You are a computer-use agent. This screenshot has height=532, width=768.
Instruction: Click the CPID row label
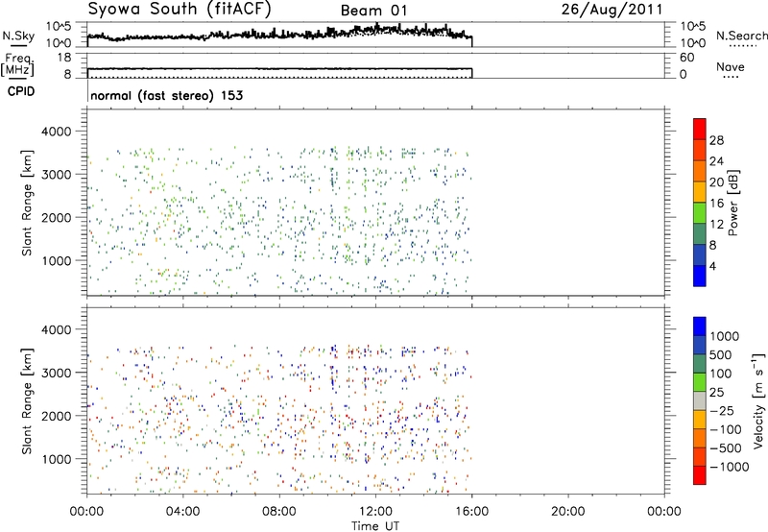tap(21, 91)
